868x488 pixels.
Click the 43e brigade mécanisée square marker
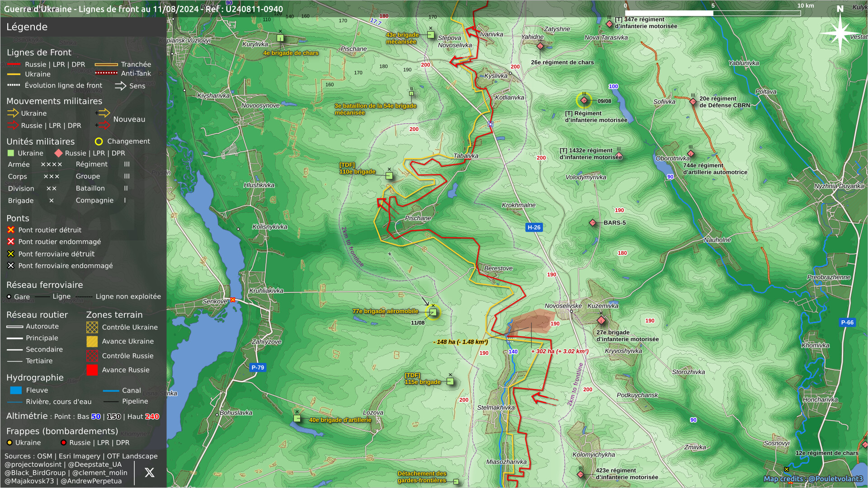430,35
